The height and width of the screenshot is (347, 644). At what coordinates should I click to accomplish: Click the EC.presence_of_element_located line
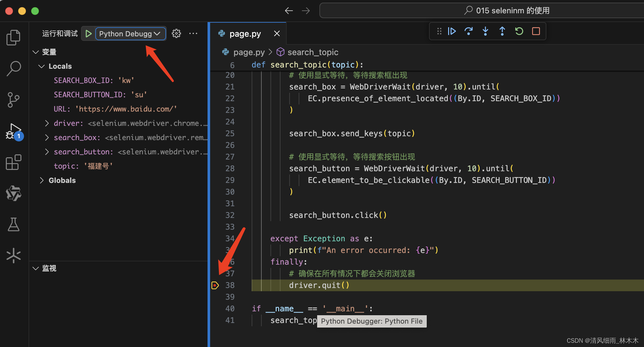coord(434,99)
